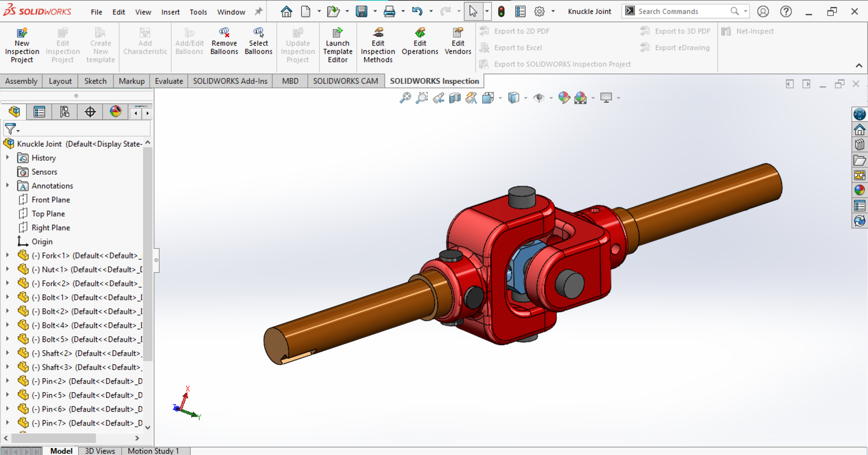Image resolution: width=868 pixels, height=455 pixels.
Task: Select Edit Inspection Methods tool
Action: pyautogui.click(x=377, y=43)
